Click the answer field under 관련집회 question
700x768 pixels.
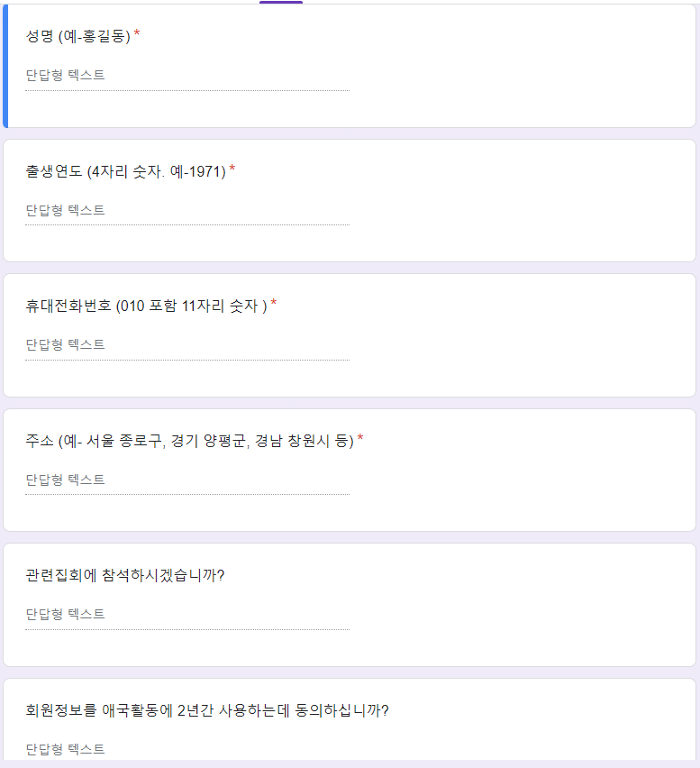coord(187,615)
